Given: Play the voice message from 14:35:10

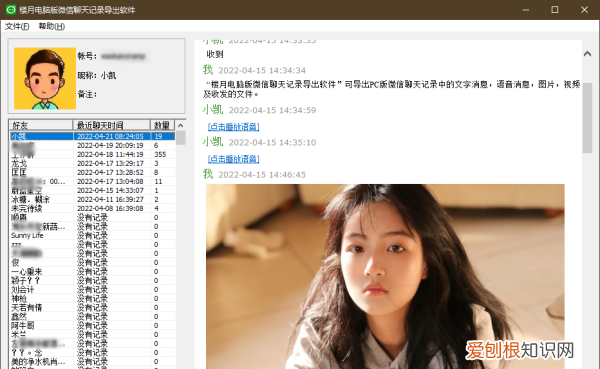Looking at the screenshot, I should point(233,159).
